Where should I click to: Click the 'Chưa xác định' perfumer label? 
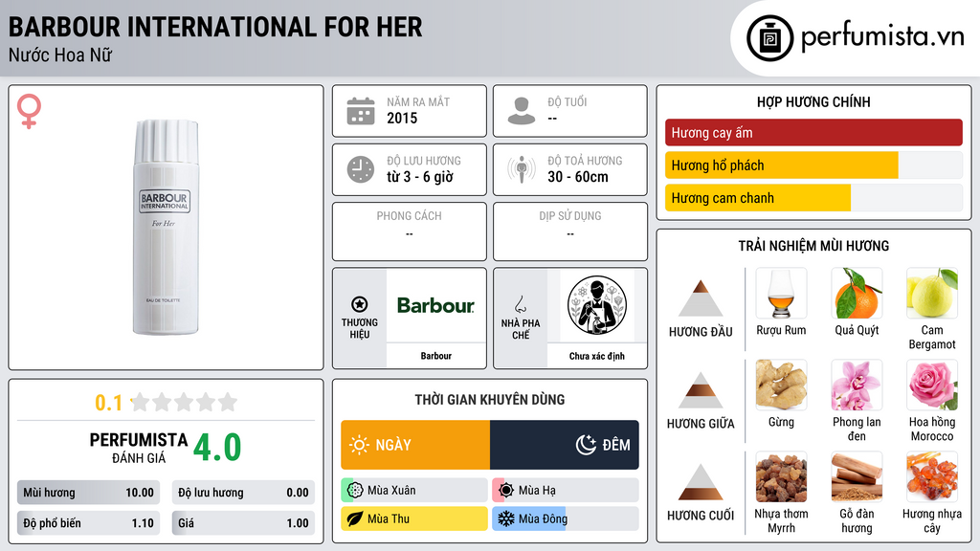click(x=597, y=356)
